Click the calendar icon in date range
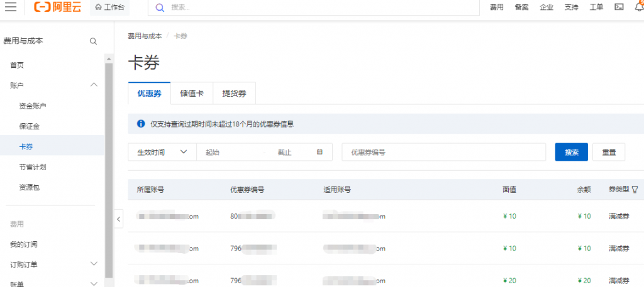Screen dimensions: 644x287 click(x=319, y=152)
